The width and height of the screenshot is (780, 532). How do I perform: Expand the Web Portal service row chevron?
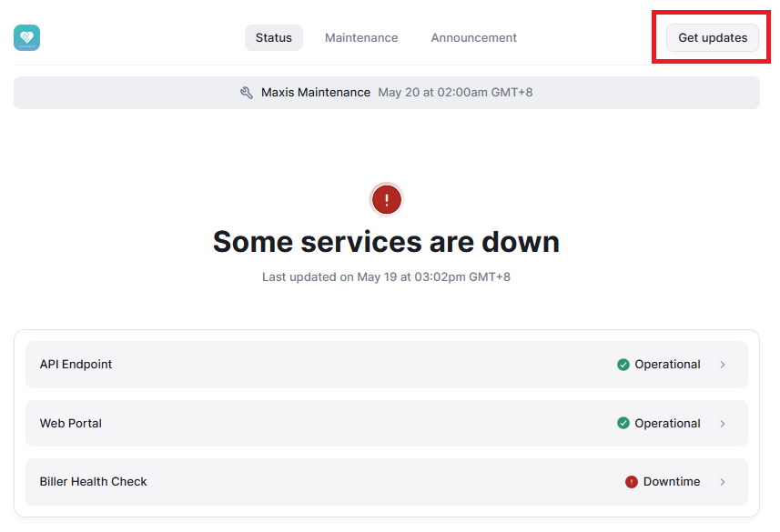pyautogui.click(x=722, y=423)
